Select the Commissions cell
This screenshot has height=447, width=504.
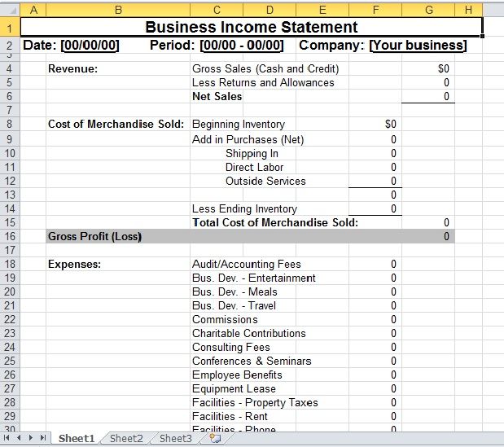pyautogui.click(x=225, y=319)
